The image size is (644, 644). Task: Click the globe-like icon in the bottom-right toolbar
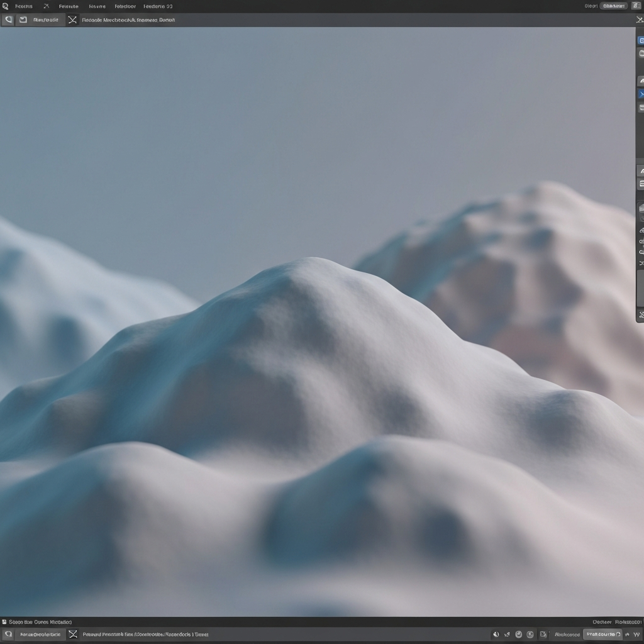click(x=496, y=634)
